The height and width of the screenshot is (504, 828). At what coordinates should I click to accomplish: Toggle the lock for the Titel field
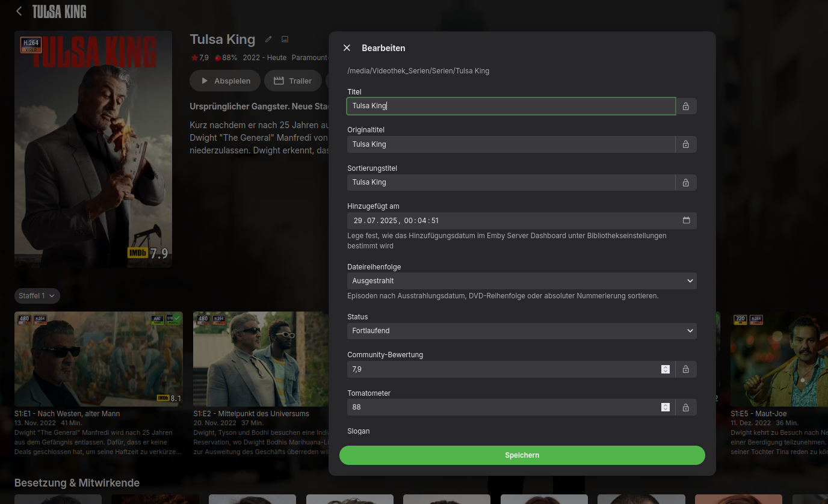click(686, 106)
